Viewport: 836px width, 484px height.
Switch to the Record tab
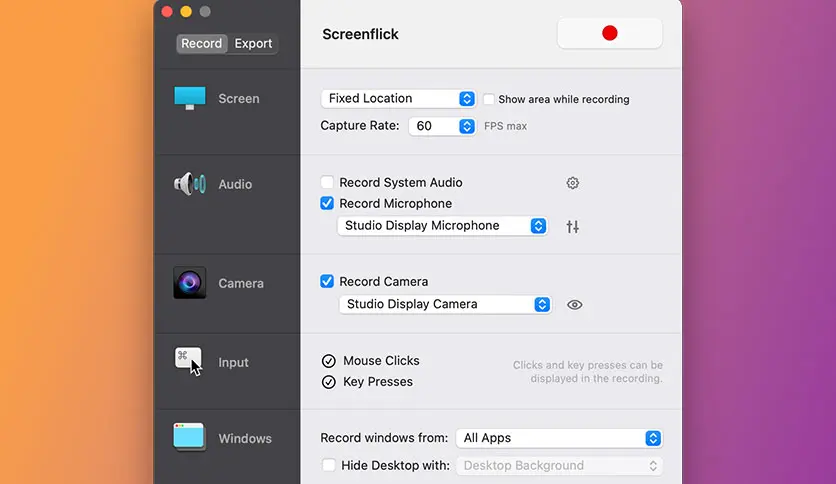point(202,43)
